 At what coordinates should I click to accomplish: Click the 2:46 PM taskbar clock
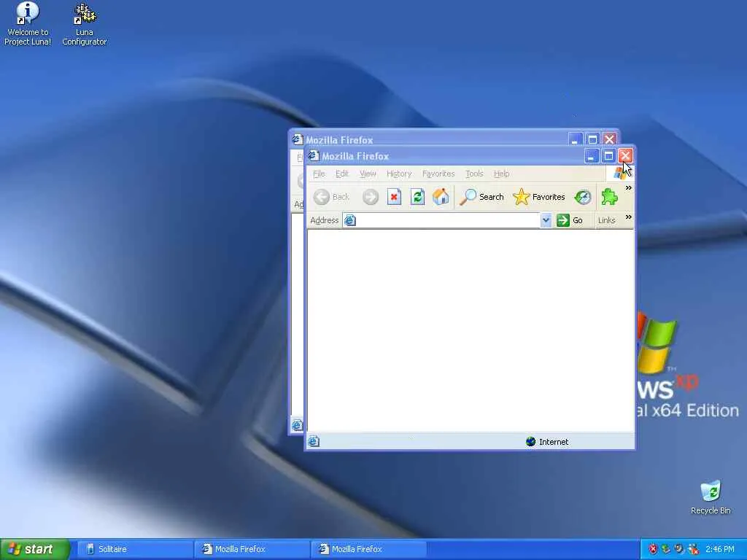720,549
